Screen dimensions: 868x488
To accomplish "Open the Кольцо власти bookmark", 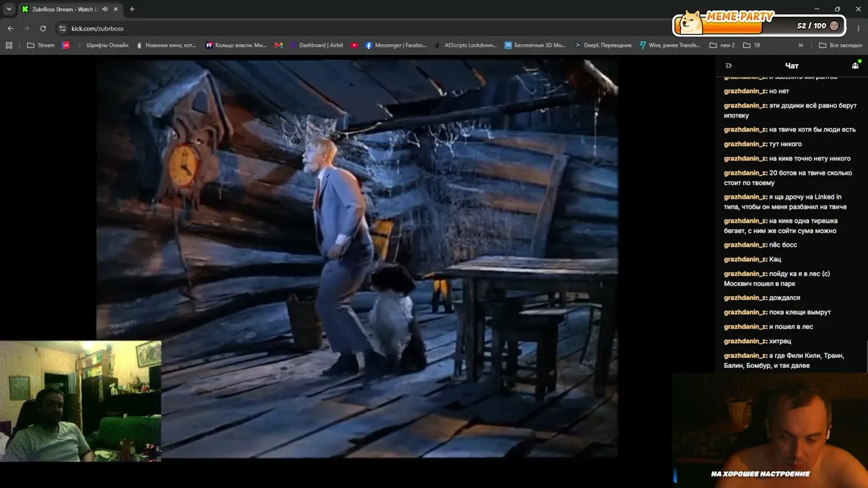I will (x=236, y=45).
